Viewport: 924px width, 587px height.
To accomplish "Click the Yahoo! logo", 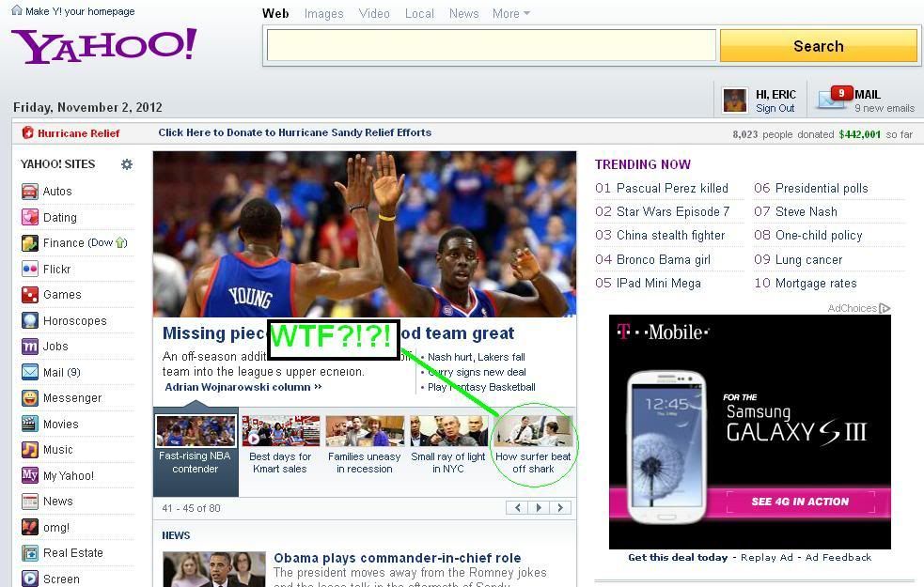I will pos(104,45).
